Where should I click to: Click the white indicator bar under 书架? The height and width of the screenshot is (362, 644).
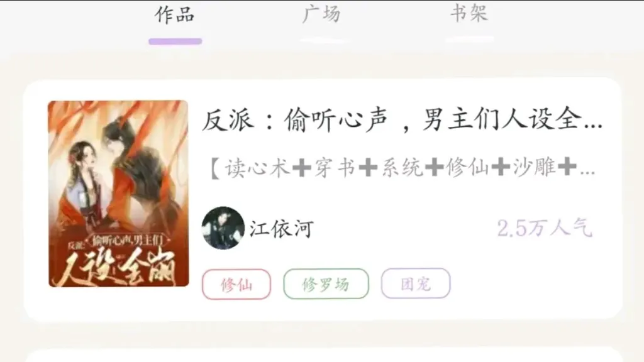(x=470, y=40)
